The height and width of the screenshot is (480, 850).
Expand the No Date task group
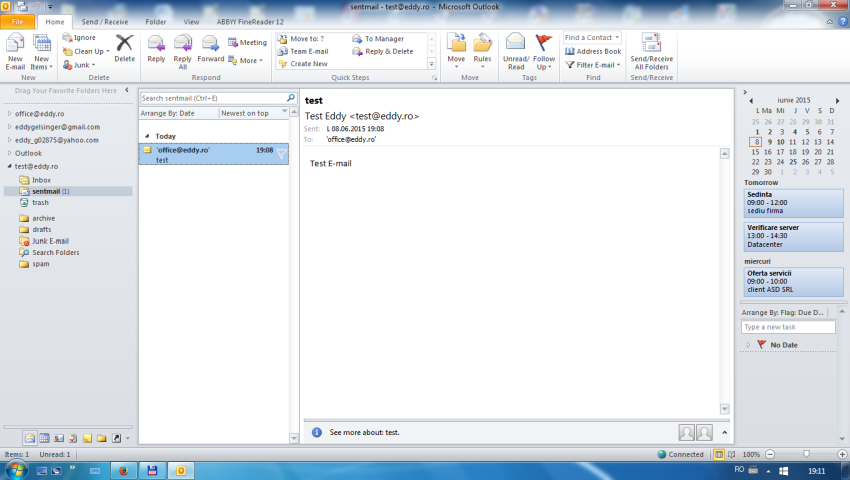748,344
